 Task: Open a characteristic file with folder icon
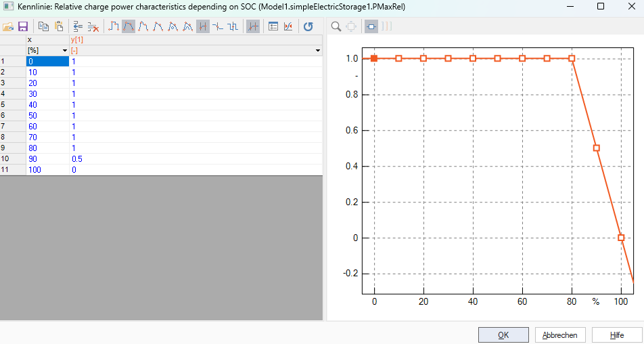tap(8, 26)
